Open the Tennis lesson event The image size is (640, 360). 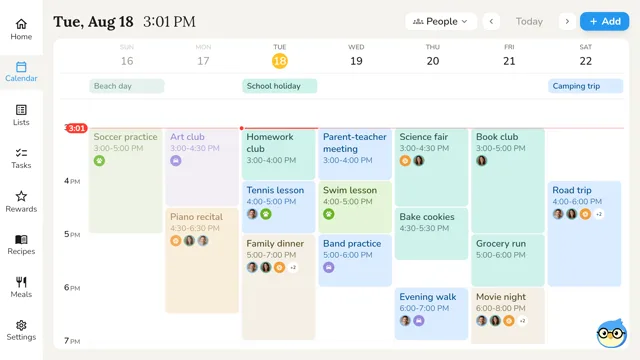click(x=278, y=207)
